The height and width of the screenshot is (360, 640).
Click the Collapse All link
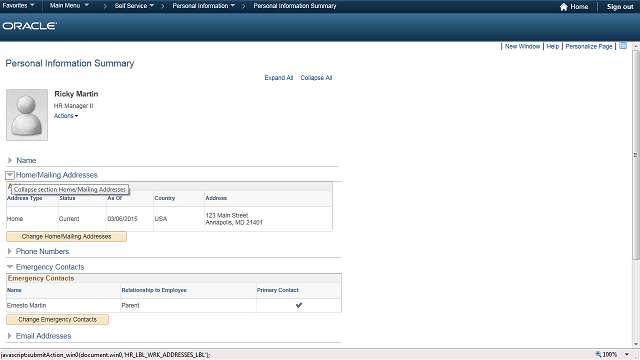click(x=316, y=78)
